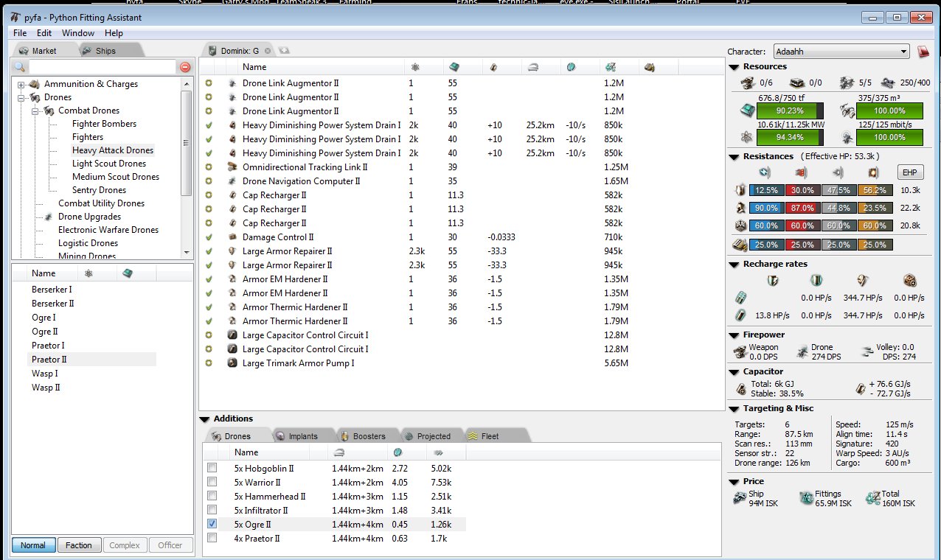941x560 pixels.
Task: Click the CPU usage 90.23% bar
Action: (x=790, y=111)
